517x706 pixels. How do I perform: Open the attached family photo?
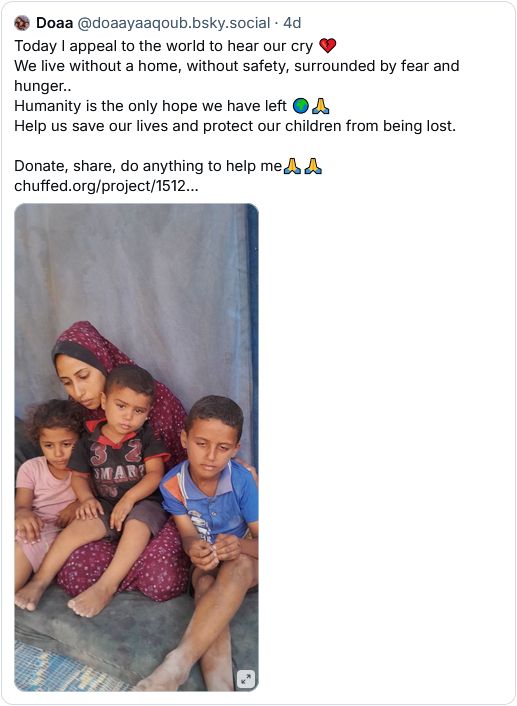(x=136, y=447)
